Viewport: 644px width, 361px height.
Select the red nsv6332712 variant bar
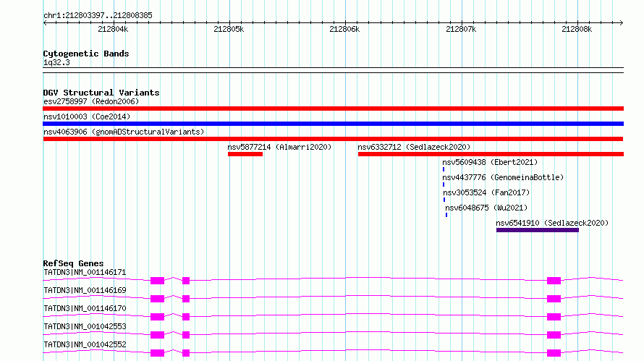[491, 154]
